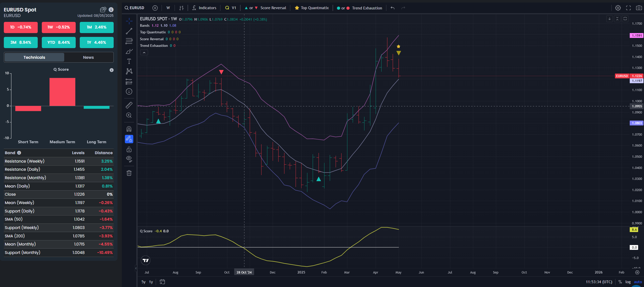Switch to the News tab
This screenshot has height=287, width=644.
point(88,58)
